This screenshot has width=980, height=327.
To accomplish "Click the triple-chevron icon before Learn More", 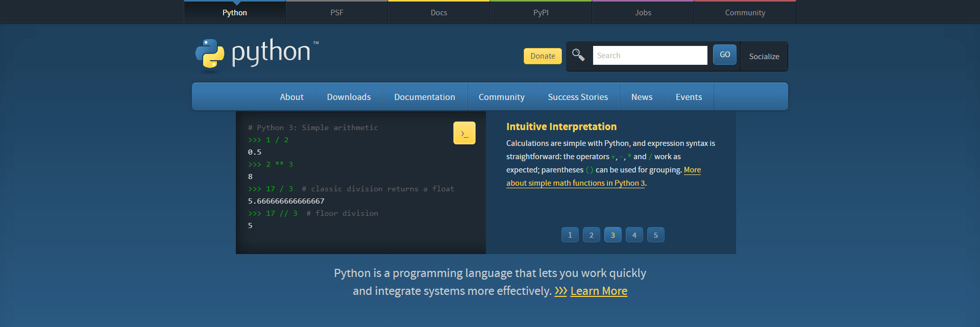I will point(560,291).
